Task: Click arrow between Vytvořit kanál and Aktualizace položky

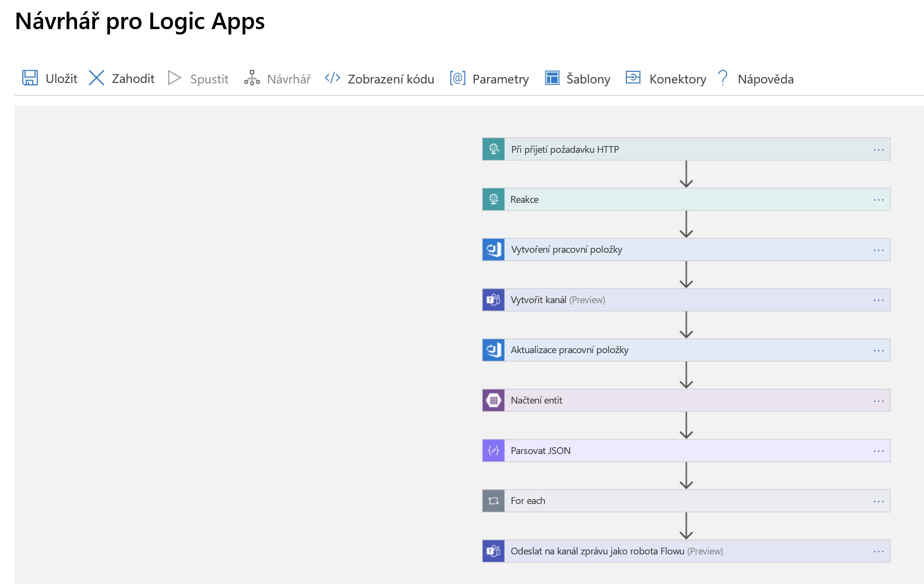Action: [686, 324]
